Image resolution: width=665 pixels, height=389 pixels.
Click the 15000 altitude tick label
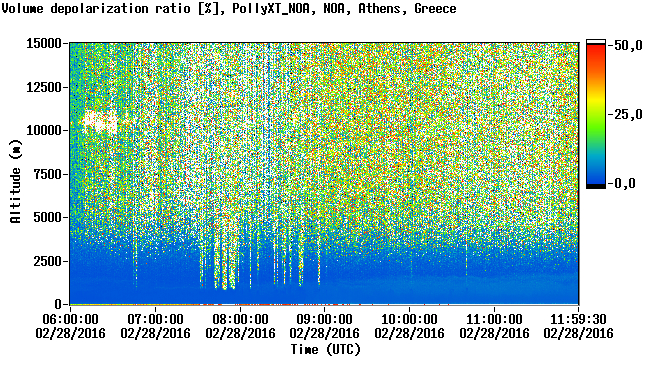click(44, 43)
